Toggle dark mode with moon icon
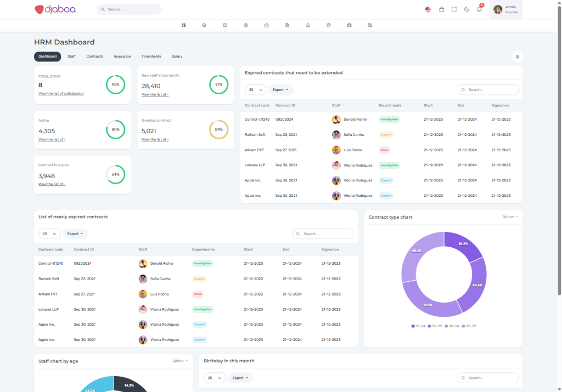This screenshot has width=562, height=392. (x=467, y=9)
